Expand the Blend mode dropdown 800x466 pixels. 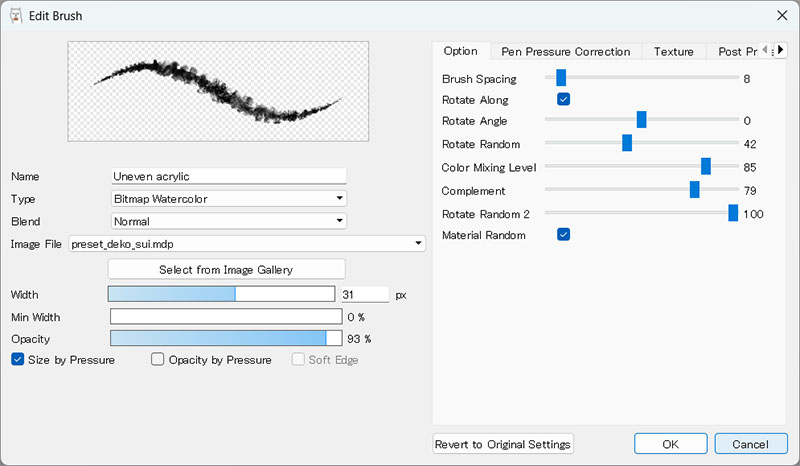click(229, 220)
